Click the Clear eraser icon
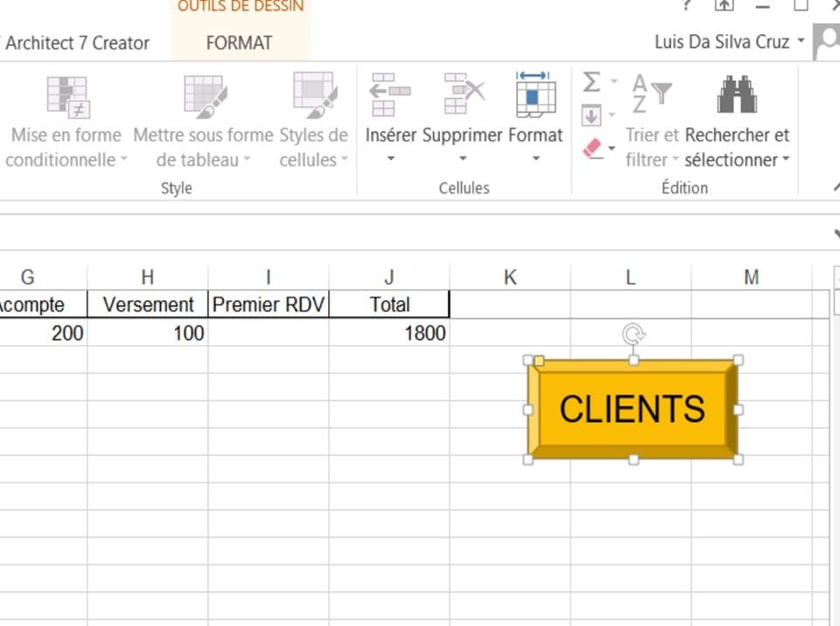The height and width of the screenshot is (626, 840). point(592,149)
